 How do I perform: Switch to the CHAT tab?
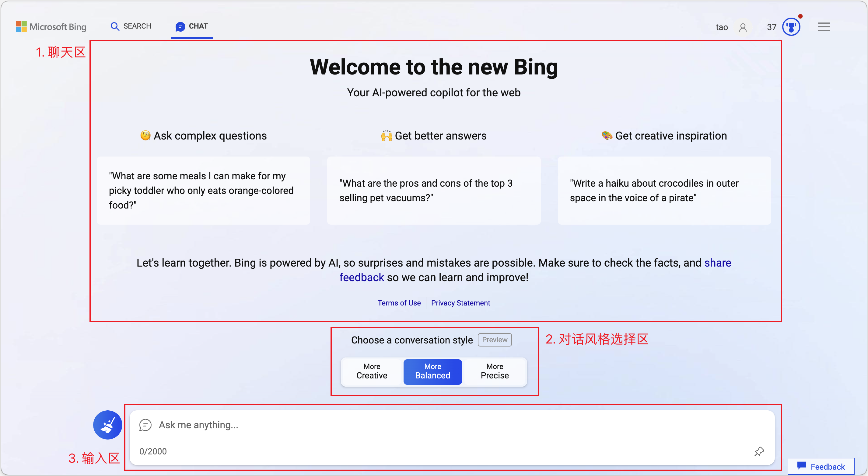pos(192,26)
